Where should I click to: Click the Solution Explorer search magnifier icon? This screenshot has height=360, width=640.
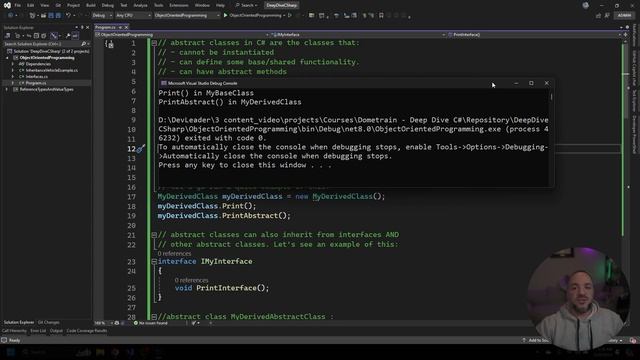[84, 44]
